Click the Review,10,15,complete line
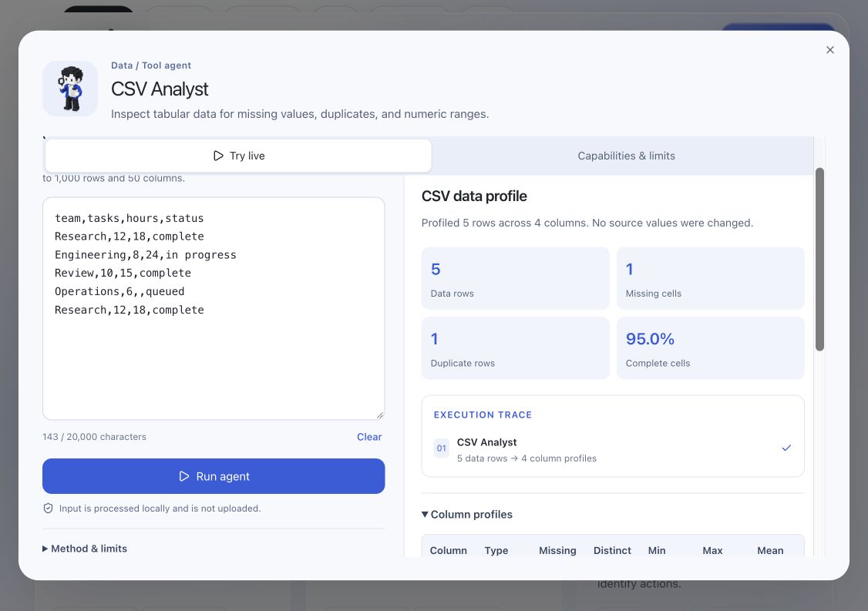 pyautogui.click(x=123, y=273)
